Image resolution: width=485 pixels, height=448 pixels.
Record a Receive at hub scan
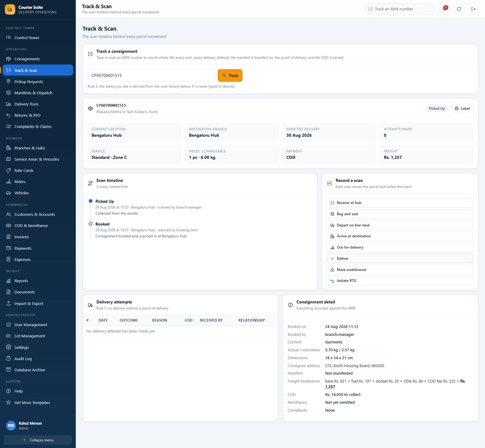click(400, 203)
